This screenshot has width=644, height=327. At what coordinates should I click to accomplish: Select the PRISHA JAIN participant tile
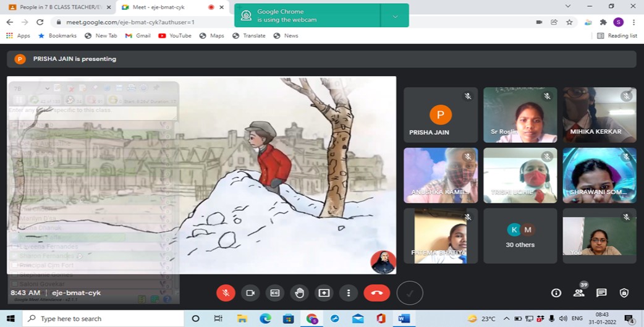coord(441,115)
